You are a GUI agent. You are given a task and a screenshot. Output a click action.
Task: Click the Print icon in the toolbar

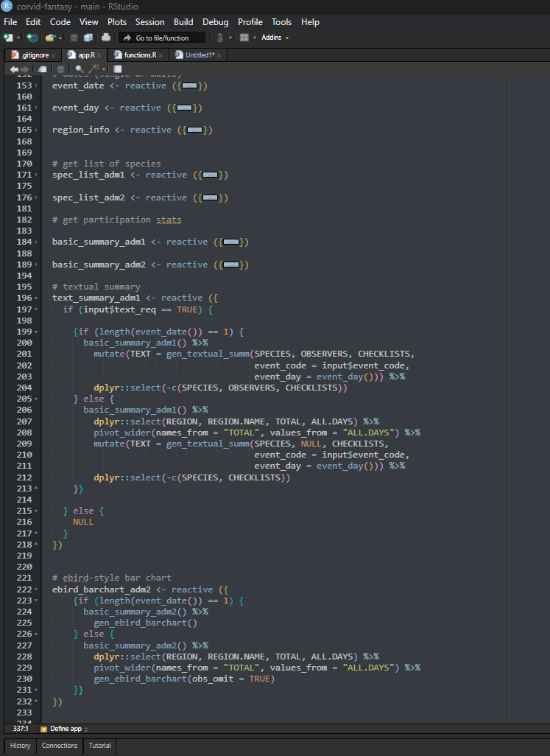coord(106,38)
